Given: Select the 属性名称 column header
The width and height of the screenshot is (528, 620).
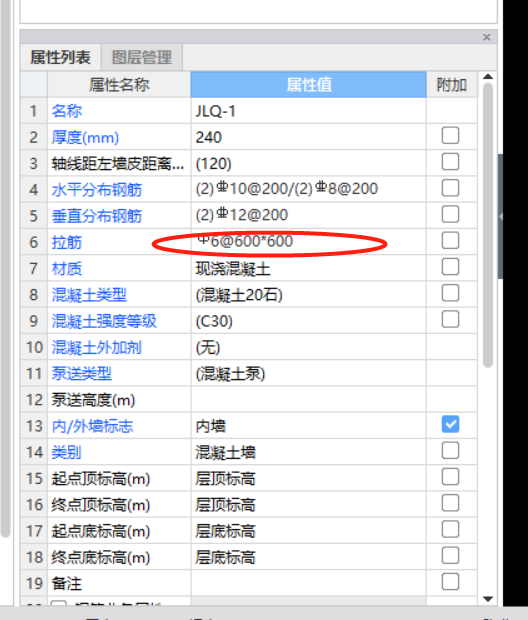Looking at the screenshot, I should tap(119, 85).
